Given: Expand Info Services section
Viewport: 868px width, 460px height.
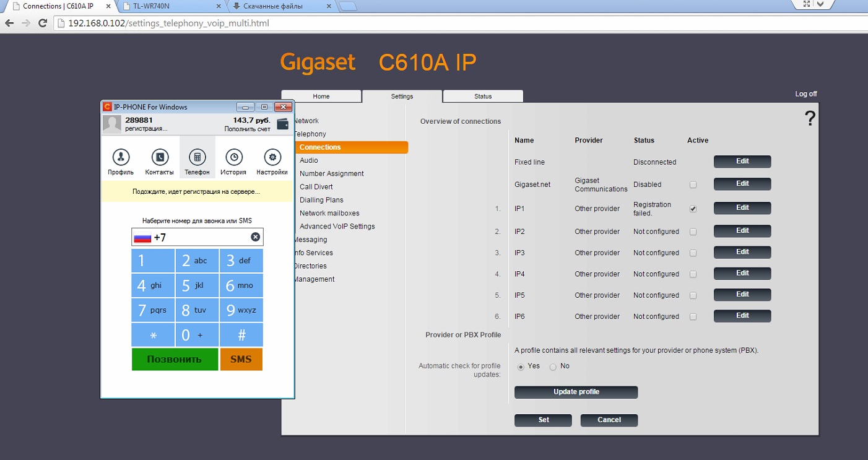Looking at the screenshot, I should coord(313,253).
